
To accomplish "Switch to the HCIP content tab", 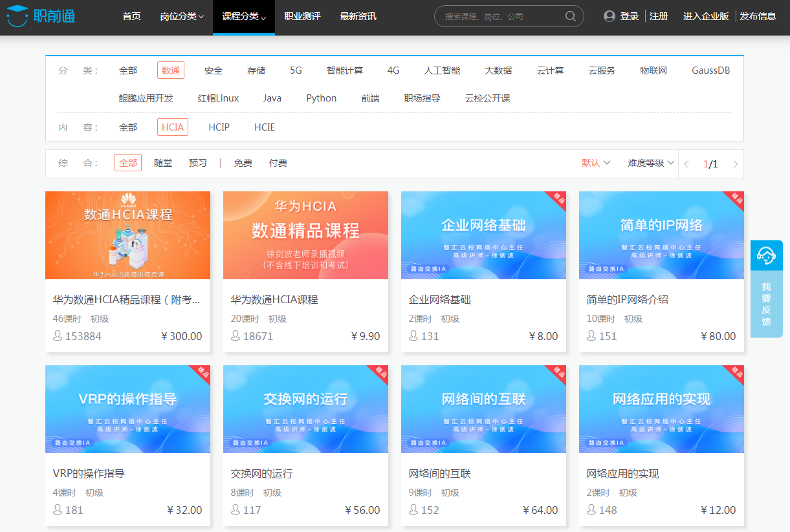I will (x=219, y=127).
